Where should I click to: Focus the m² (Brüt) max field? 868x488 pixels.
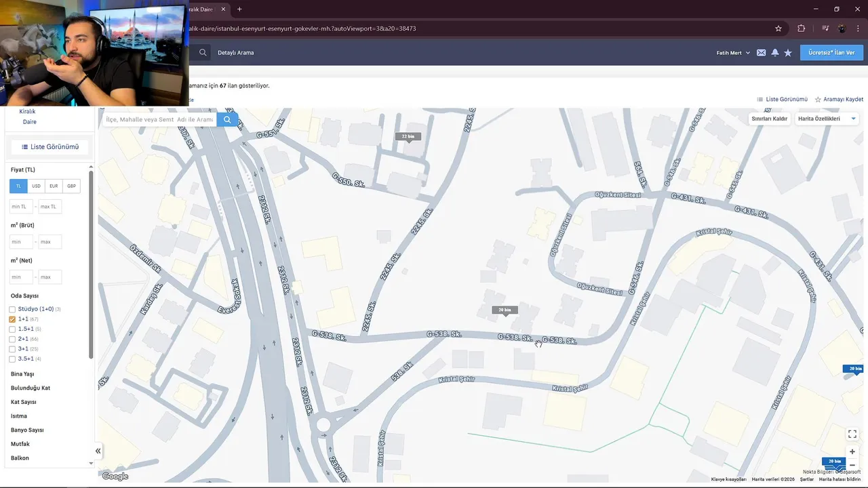point(50,241)
